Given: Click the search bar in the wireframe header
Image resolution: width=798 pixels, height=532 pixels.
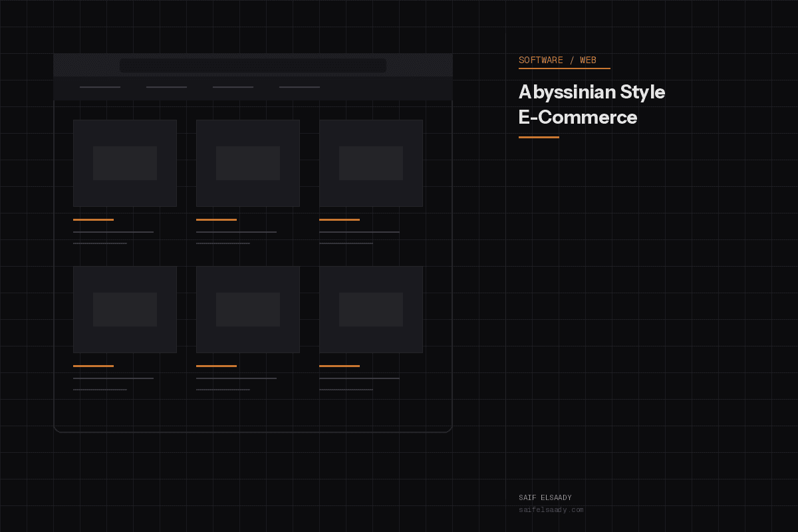Looking at the screenshot, I should pyautogui.click(x=253, y=65).
